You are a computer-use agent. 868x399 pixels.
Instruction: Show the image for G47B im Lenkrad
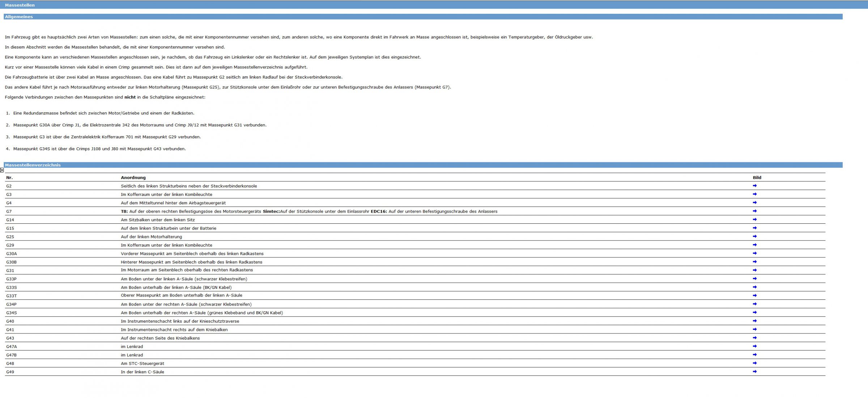tap(754, 355)
